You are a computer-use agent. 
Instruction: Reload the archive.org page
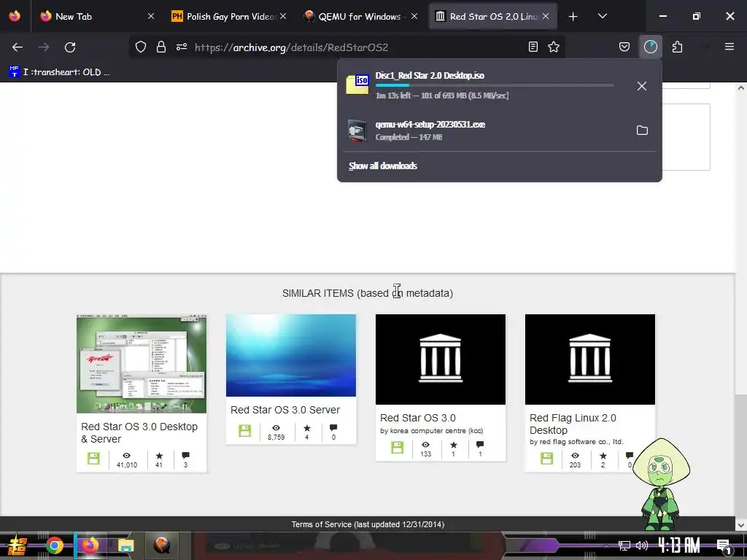(70, 47)
